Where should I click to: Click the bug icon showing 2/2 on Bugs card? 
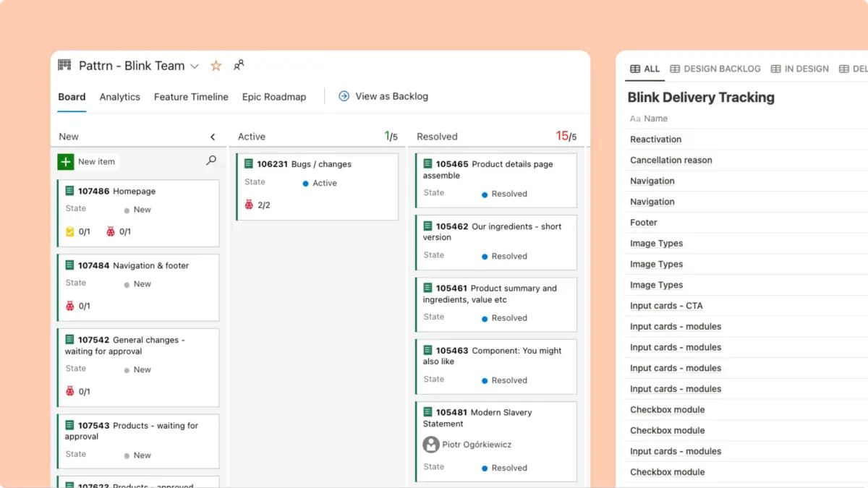(x=249, y=205)
